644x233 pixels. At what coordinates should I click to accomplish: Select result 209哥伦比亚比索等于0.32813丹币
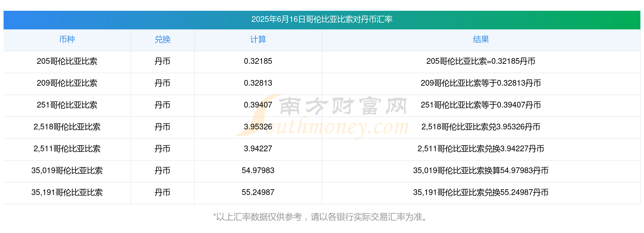481,83
